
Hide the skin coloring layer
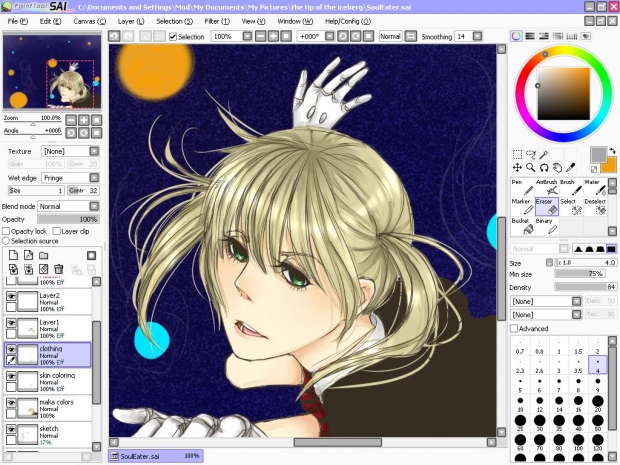tap(11, 376)
